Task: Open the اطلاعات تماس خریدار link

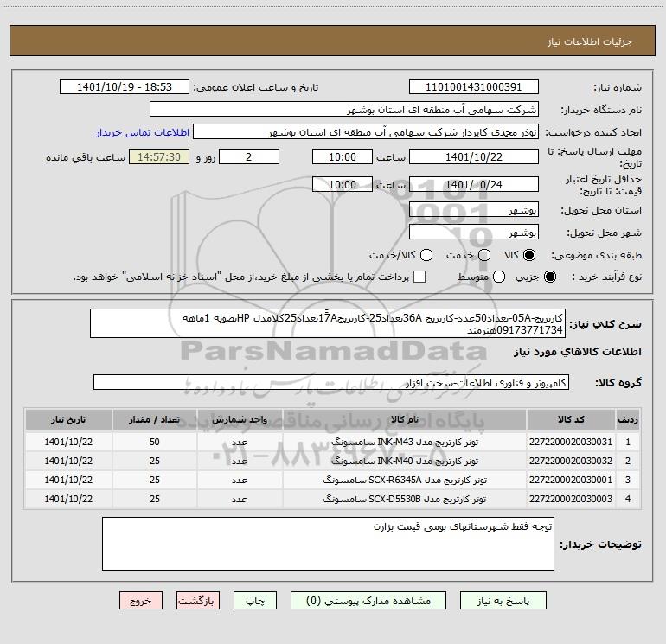Action: pyautogui.click(x=143, y=132)
